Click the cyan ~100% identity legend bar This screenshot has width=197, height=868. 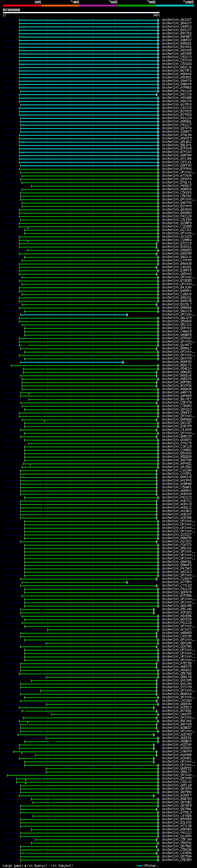pos(175,6)
